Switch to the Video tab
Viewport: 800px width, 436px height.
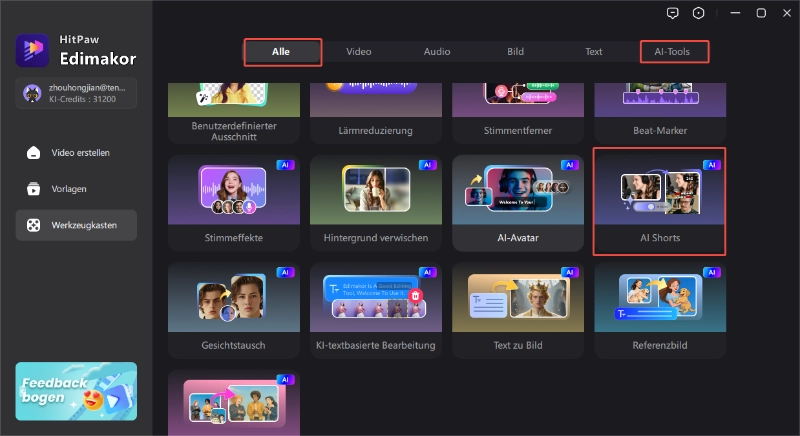pyautogui.click(x=359, y=52)
